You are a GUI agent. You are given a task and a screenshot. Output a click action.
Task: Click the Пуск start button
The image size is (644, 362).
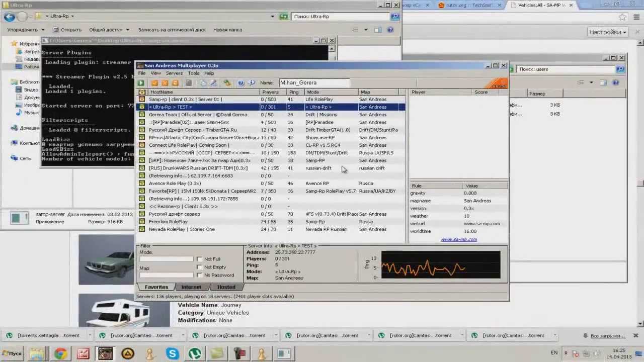(12, 353)
